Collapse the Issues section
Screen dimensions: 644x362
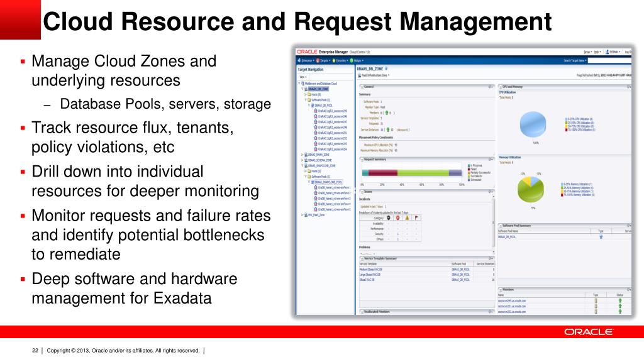[362, 192]
